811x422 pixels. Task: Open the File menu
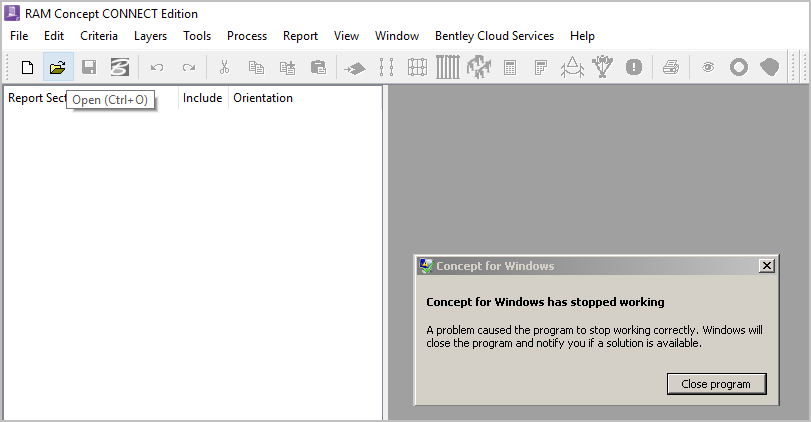19,36
